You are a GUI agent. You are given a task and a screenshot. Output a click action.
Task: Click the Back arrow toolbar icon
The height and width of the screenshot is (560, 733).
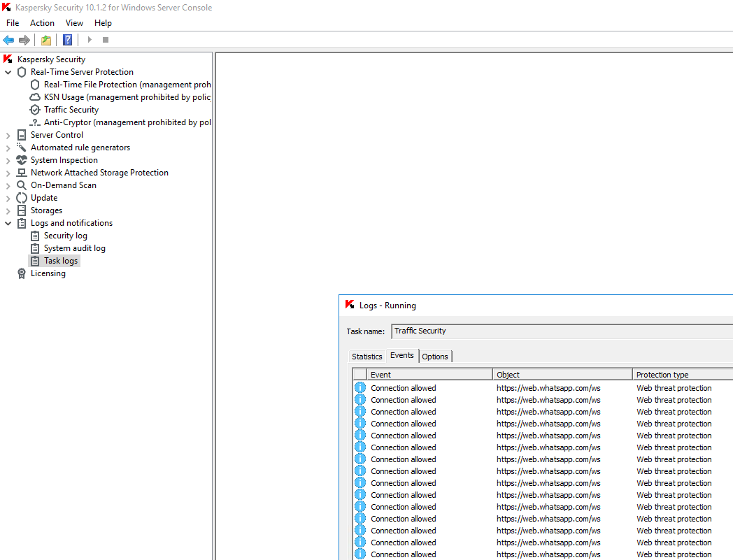[x=8, y=41]
